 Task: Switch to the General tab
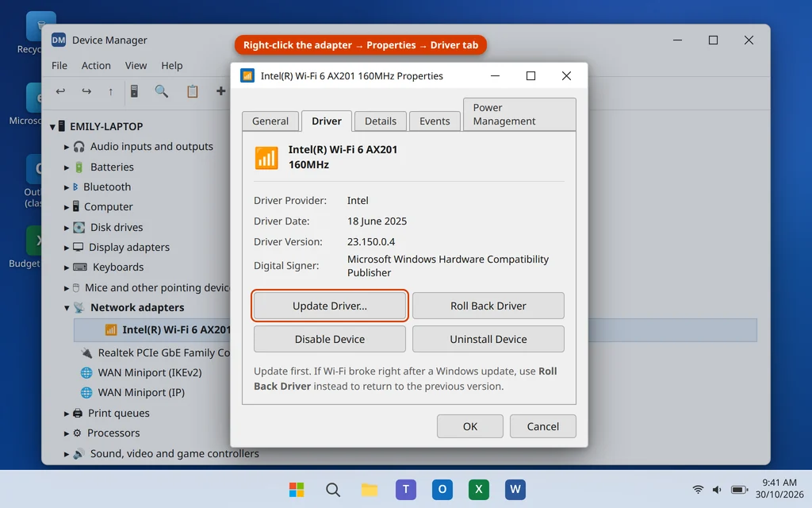pos(270,121)
